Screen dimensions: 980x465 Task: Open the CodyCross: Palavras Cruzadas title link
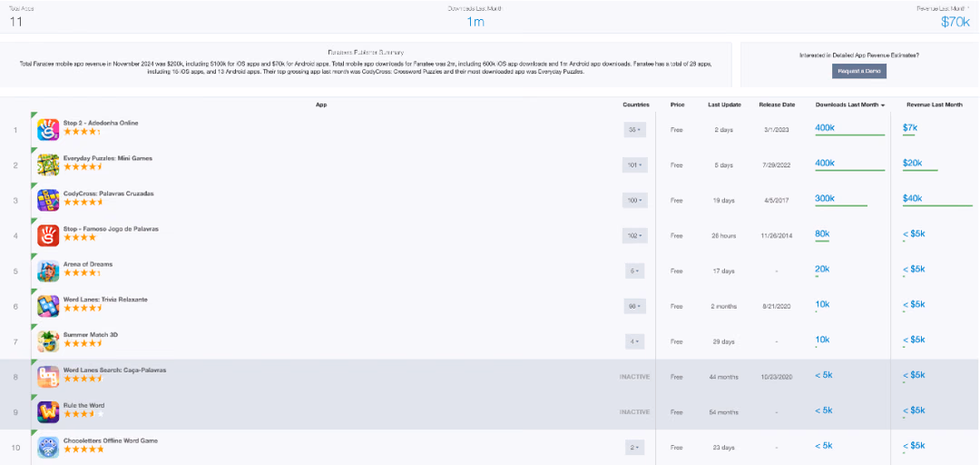click(x=108, y=194)
